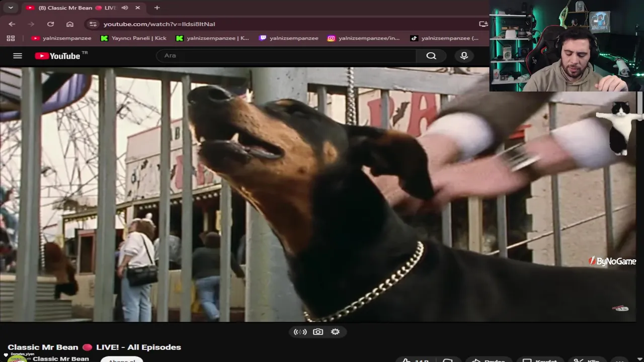Viewport: 644px width, 362px height.
Task: Click the Mr Bean video player
Action: tap(318, 194)
